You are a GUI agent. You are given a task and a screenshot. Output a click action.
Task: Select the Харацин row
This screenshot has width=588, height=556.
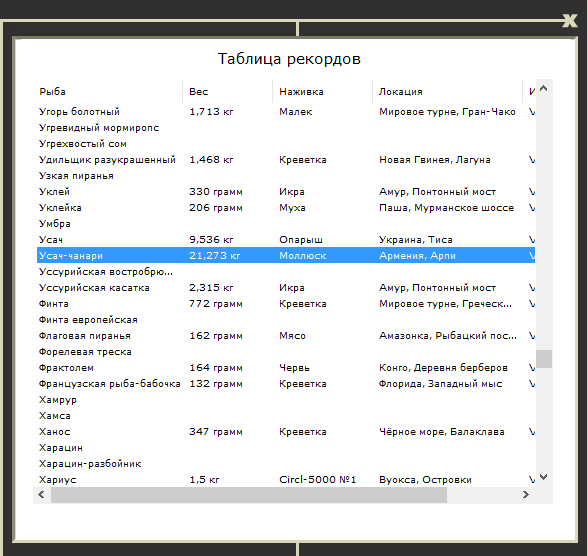tap(286, 448)
